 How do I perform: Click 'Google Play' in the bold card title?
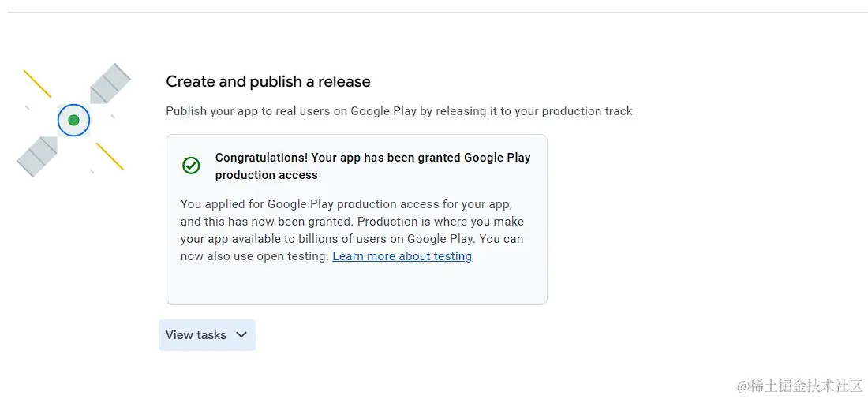[x=497, y=158]
